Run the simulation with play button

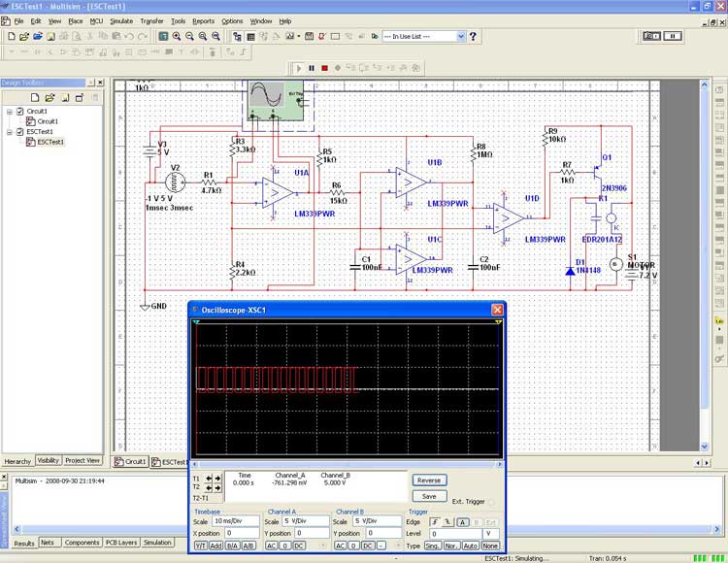(x=299, y=68)
